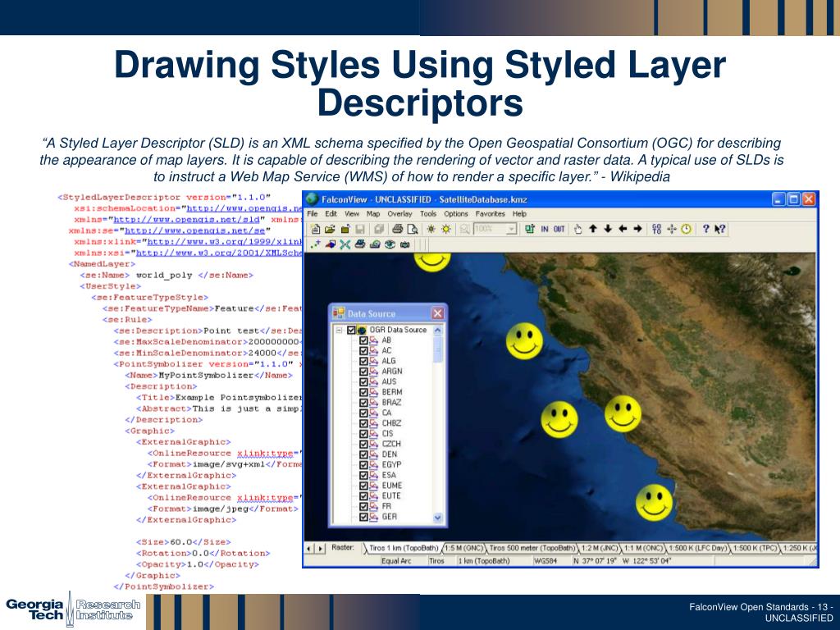840x630 pixels.
Task: Click the question mark Help icon
Action: pyautogui.click(x=706, y=229)
